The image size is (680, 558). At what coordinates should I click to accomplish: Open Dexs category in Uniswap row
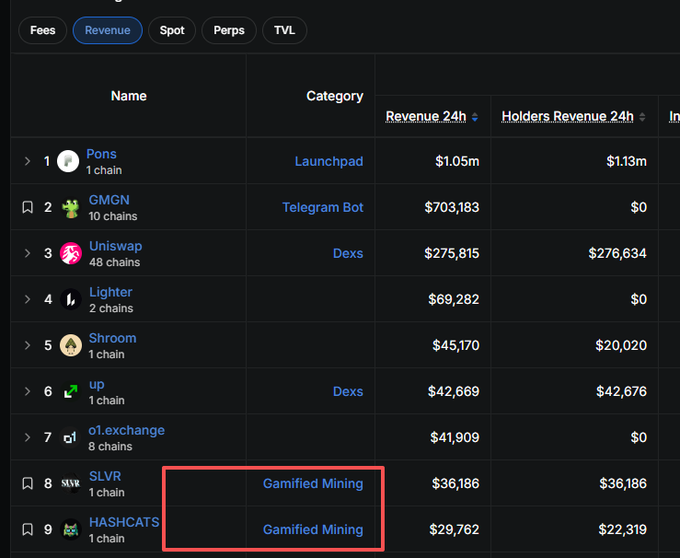coord(348,253)
